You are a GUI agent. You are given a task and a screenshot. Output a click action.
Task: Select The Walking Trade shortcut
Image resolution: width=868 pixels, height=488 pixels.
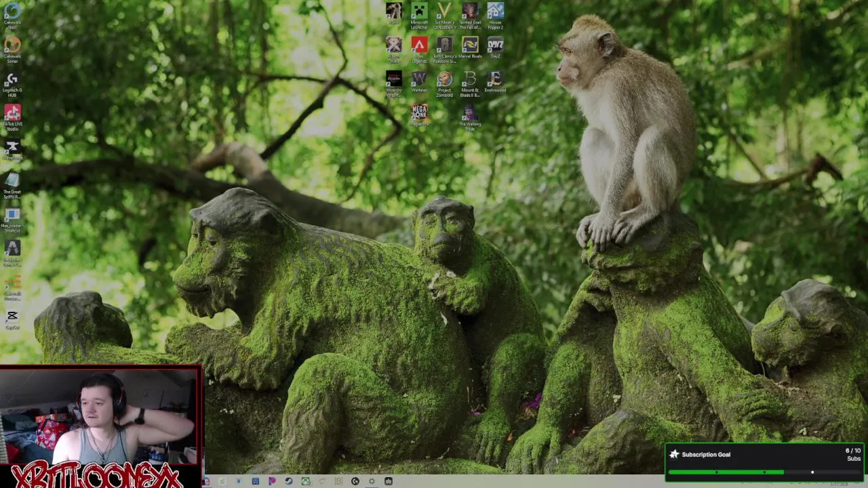[x=470, y=117]
